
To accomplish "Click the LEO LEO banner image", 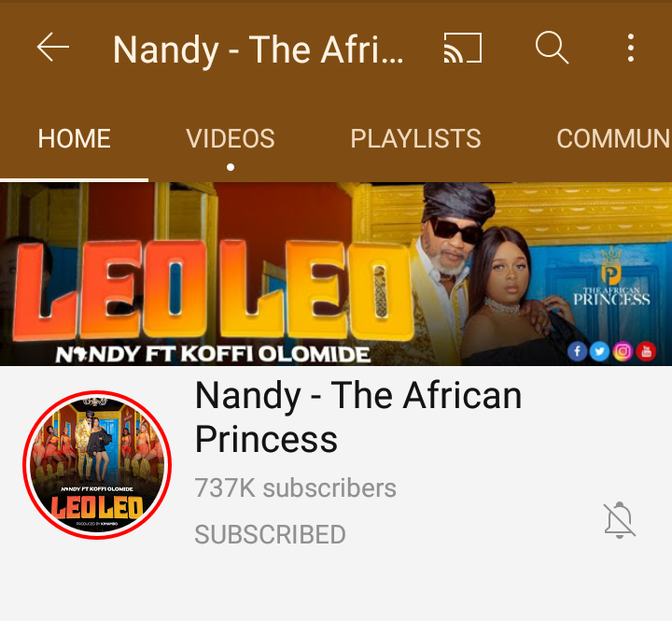I will pos(336,274).
